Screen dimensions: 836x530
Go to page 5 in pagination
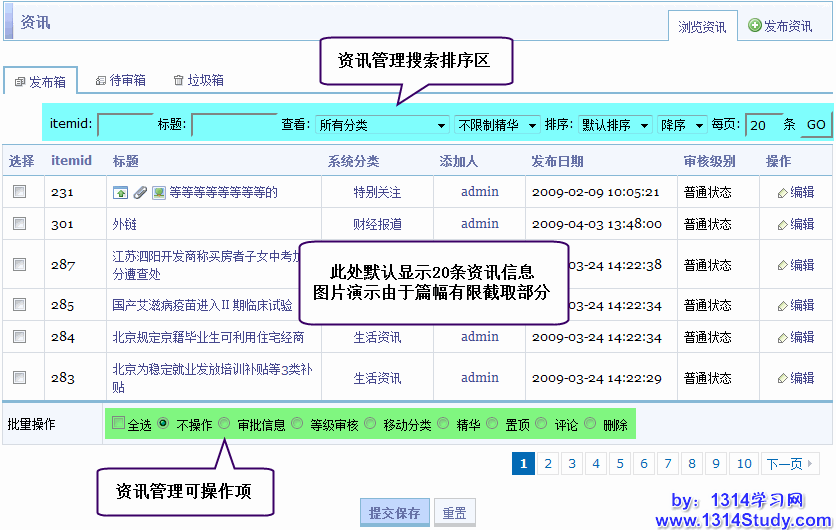click(619, 463)
